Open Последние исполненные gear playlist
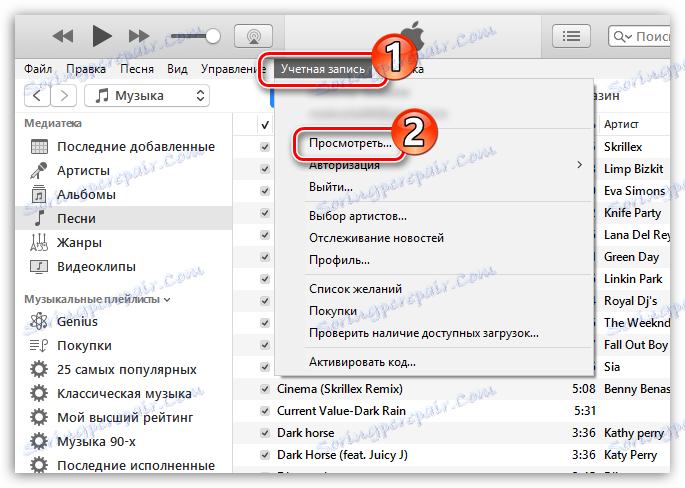Image resolution: width=685 pixels, height=488 pixels. (x=39, y=465)
